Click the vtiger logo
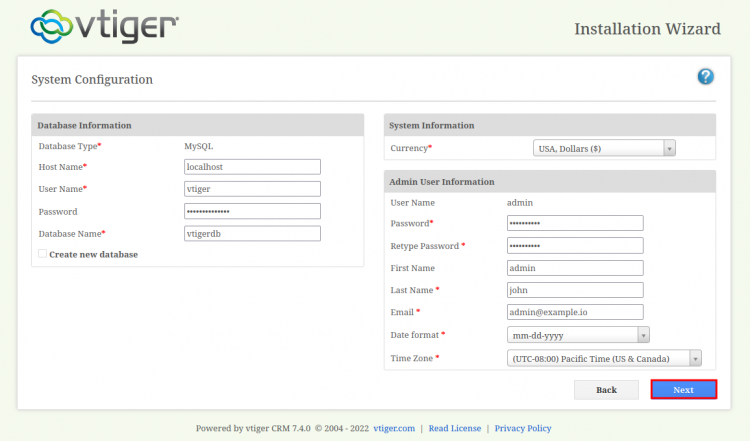 [104, 27]
